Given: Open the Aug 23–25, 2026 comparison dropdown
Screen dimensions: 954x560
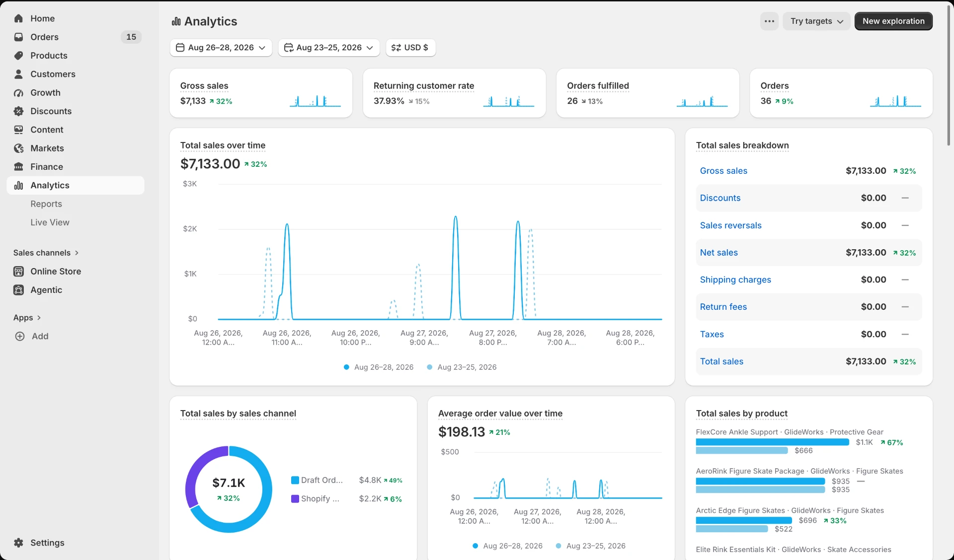Looking at the screenshot, I should (329, 48).
